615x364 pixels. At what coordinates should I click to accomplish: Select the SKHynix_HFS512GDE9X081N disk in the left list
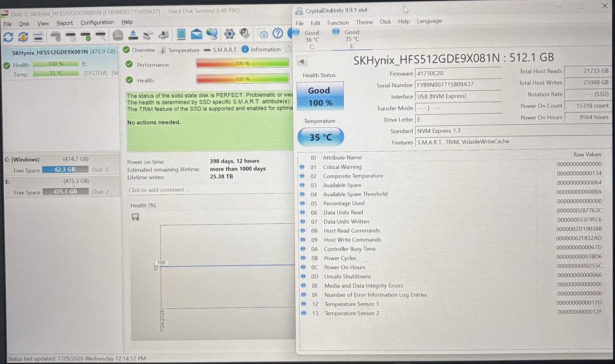61,63
